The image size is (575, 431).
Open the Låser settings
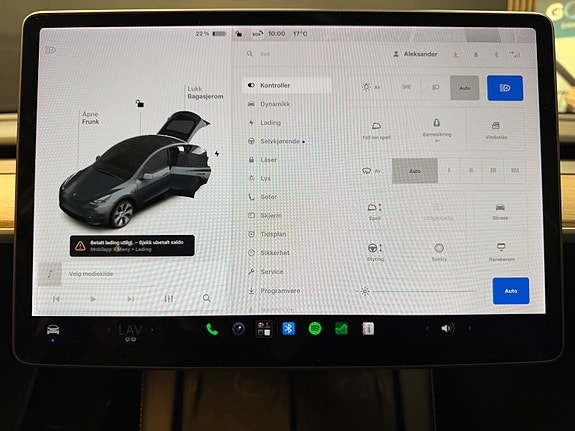coord(263,160)
